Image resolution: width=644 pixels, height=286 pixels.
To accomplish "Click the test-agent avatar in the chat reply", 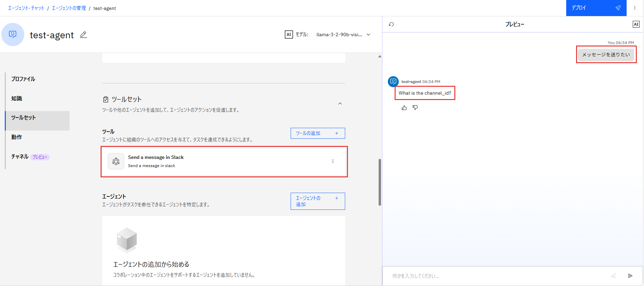I will (x=393, y=82).
